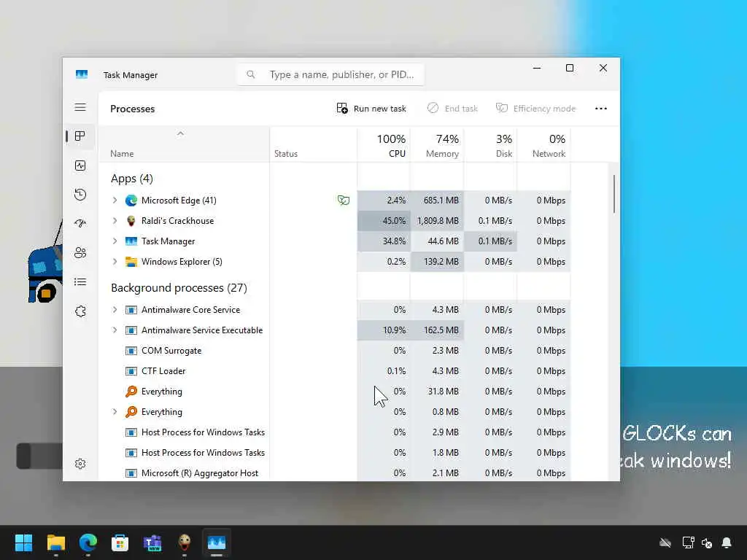Expand the Microsoft Edge process group
The image size is (747, 560).
115,201
